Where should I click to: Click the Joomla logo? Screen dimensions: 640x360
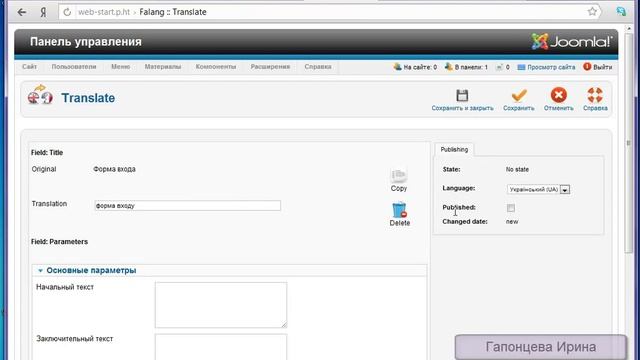[572, 42]
